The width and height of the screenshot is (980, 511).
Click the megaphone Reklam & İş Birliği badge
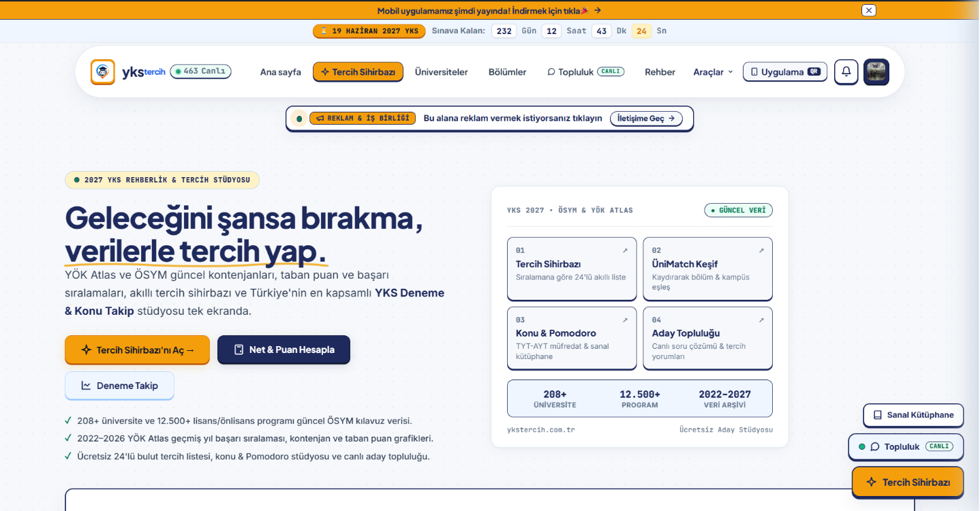tap(363, 118)
